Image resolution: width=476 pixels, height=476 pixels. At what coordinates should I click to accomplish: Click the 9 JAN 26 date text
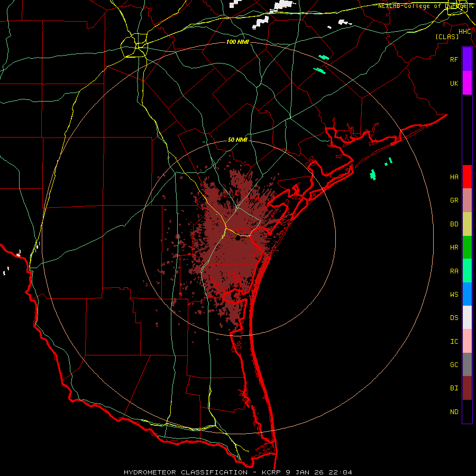[305, 472]
